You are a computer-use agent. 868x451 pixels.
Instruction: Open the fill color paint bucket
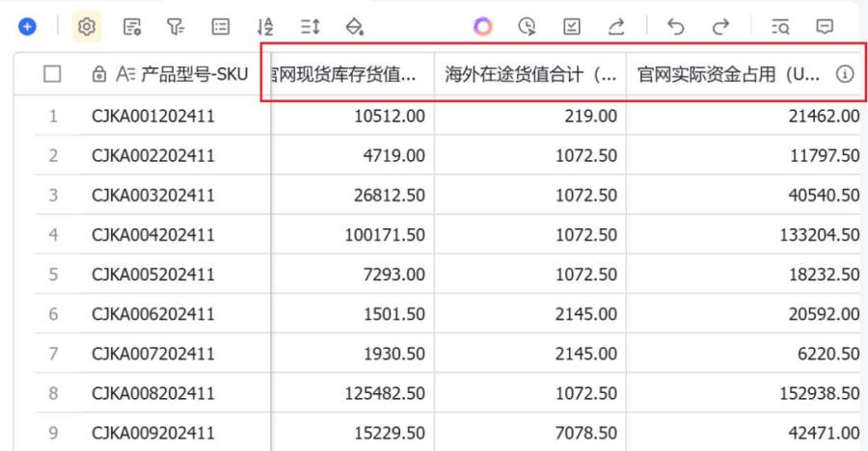click(354, 27)
